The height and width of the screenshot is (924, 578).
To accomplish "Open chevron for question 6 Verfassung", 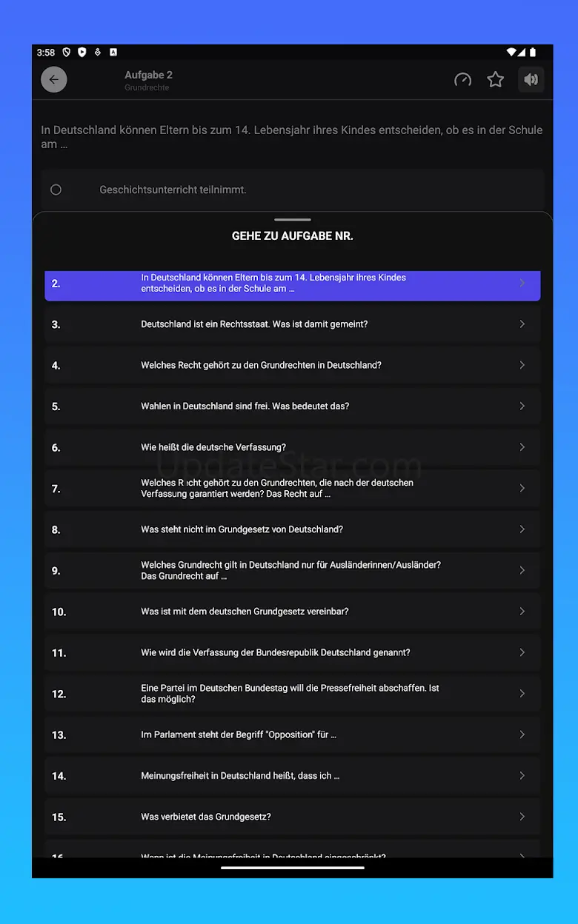I will (x=522, y=447).
